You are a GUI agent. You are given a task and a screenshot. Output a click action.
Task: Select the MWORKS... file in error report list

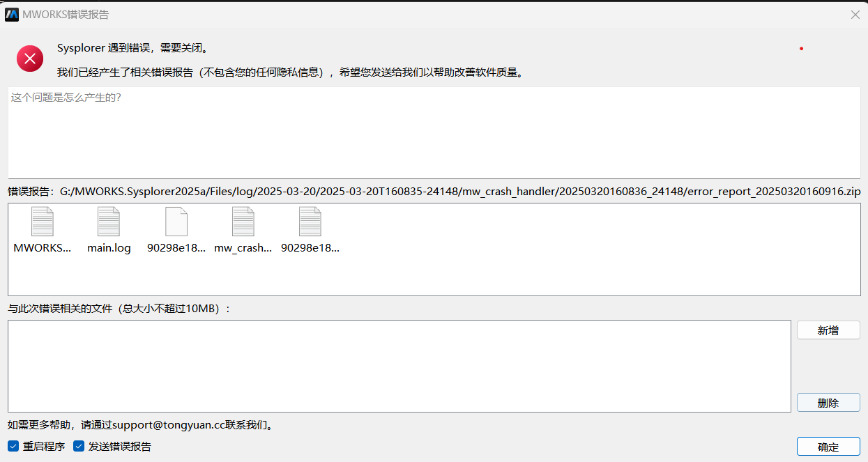click(43, 231)
